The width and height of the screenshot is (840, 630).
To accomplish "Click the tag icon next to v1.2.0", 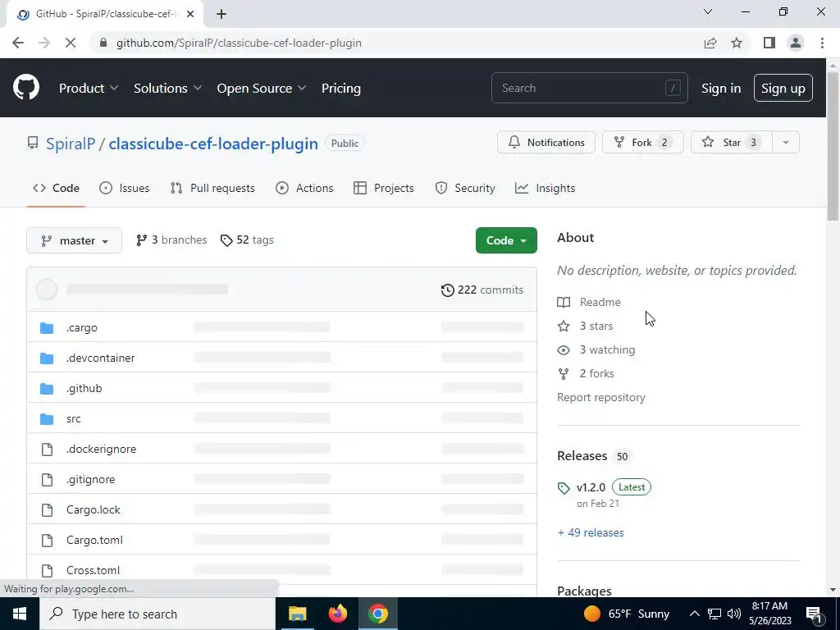I will click(x=563, y=487).
